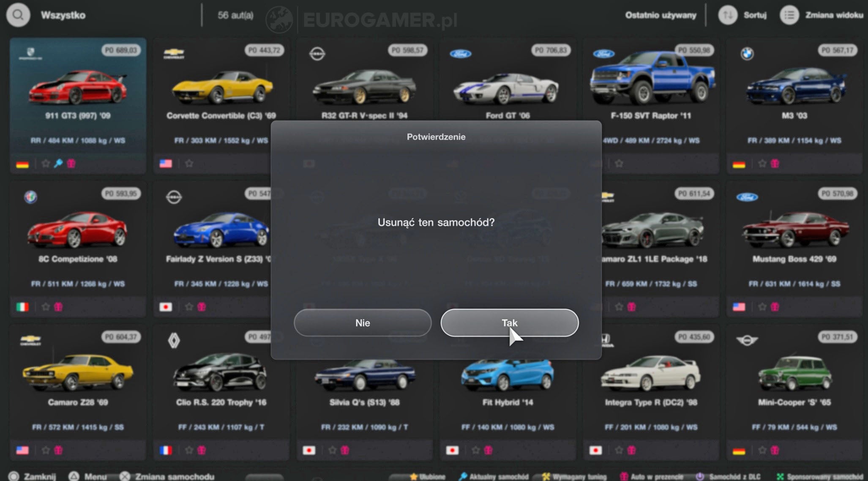Click the Chevrolet logo on Corvette card
The width and height of the screenshot is (868, 481).
[174, 54]
